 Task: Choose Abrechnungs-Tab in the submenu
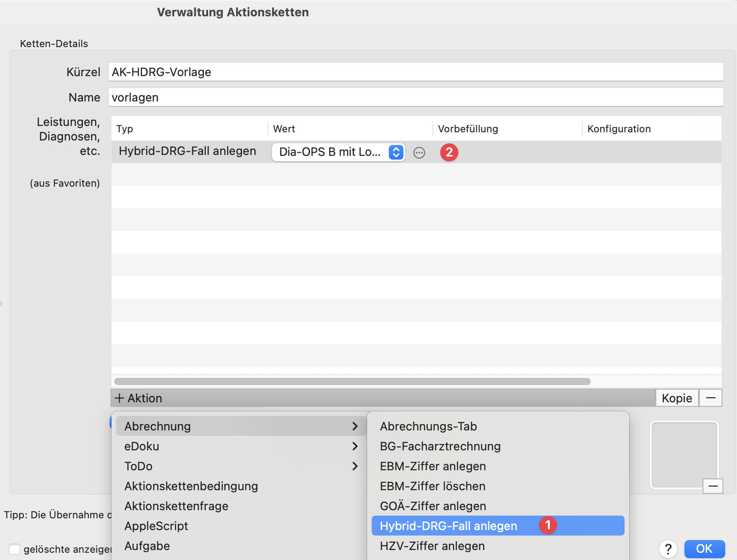pyautogui.click(x=498, y=426)
